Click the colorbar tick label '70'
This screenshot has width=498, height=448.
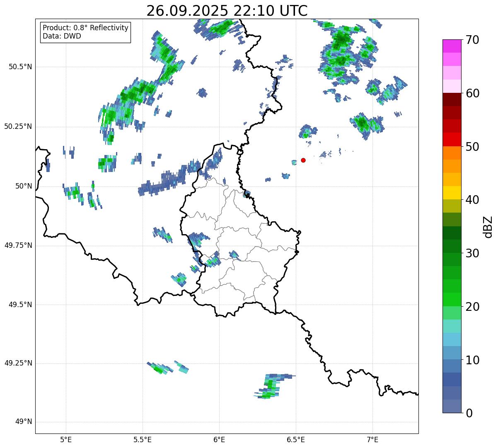click(x=472, y=40)
